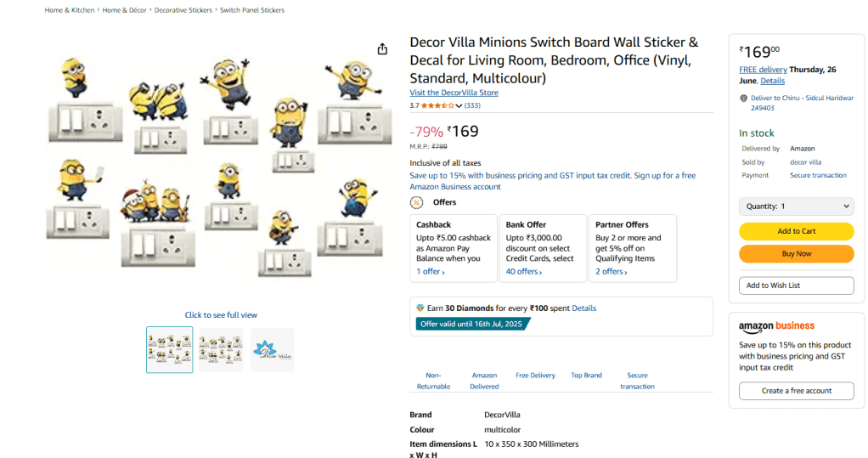Expand Partner Offers 2 offers link
The height and width of the screenshot is (458, 868).
pyautogui.click(x=612, y=272)
